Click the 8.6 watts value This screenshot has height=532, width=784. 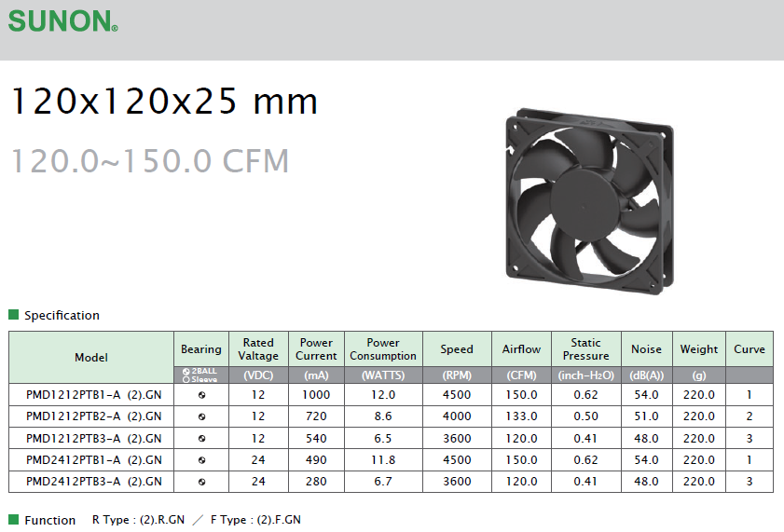point(383,416)
